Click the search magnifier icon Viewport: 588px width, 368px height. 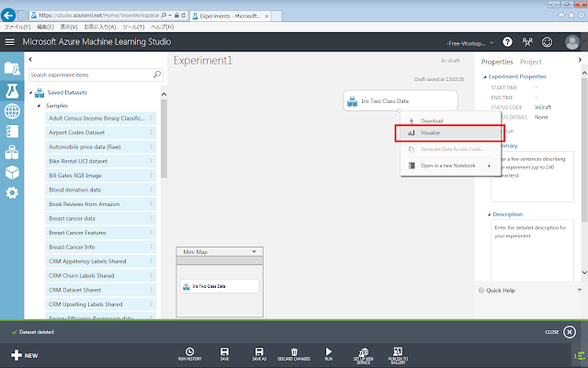tap(157, 75)
